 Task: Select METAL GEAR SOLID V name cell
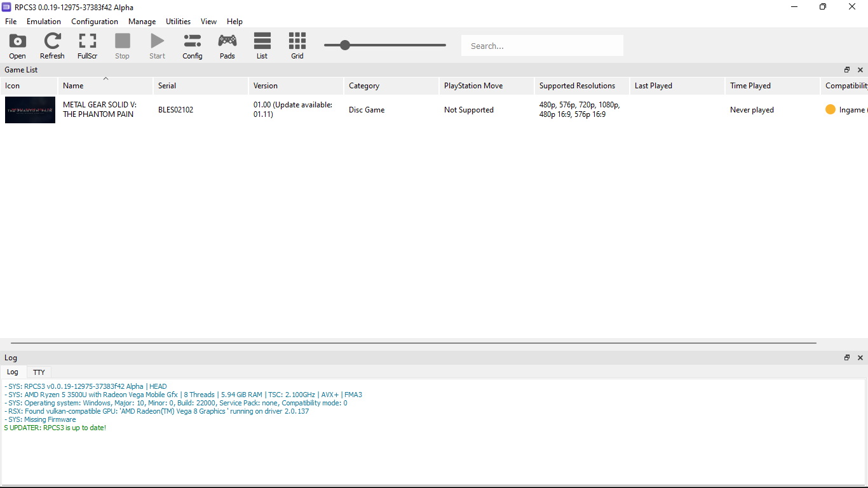tap(105, 109)
